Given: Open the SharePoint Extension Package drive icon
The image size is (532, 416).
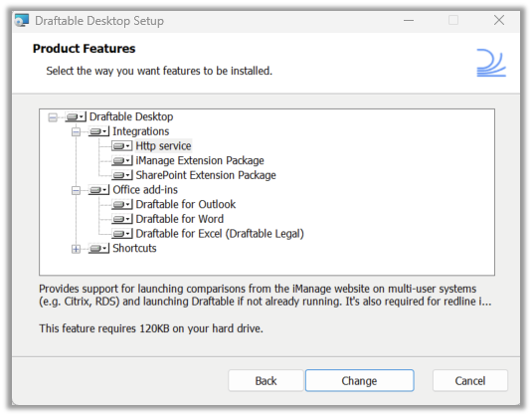Looking at the screenshot, I should [x=121, y=175].
